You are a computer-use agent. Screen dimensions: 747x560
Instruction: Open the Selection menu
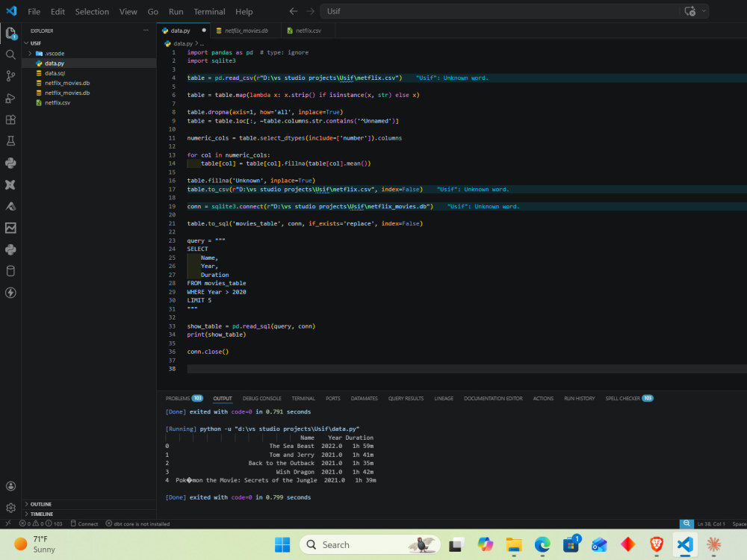point(92,11)
